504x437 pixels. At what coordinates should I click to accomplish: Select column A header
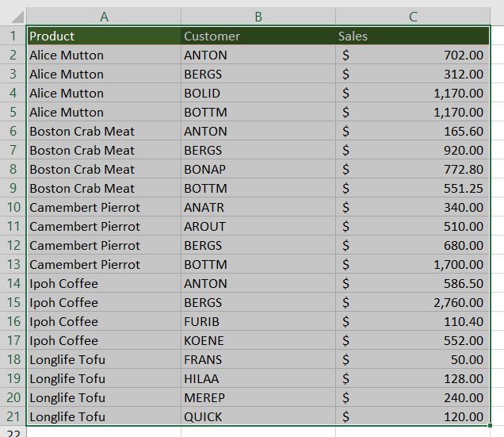(x=104, y=17)
